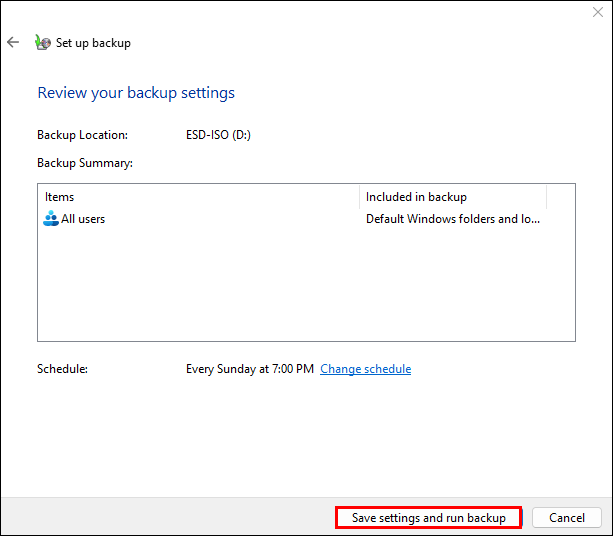Click the Set up backup title text

coord(93,43)
